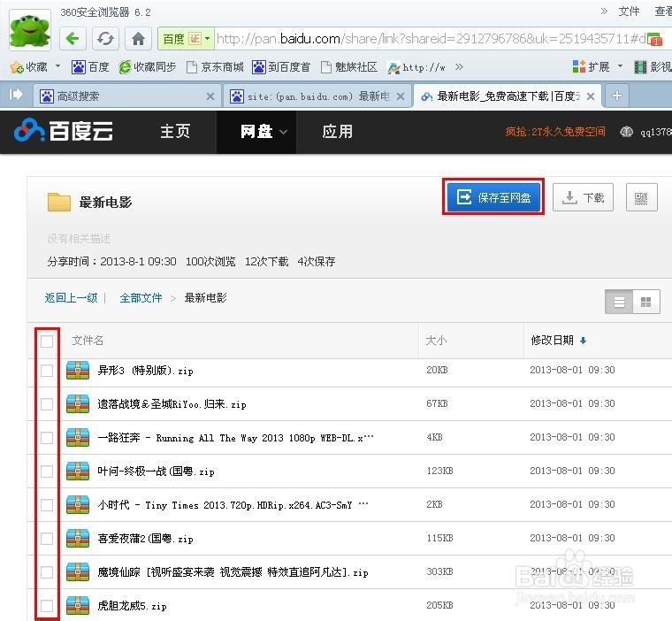This screenshot has height=621, width=672.
Task: Click the zip icon of 遗落战境&圣城RiYoo.归来.zip
Action: pos(78,404)
